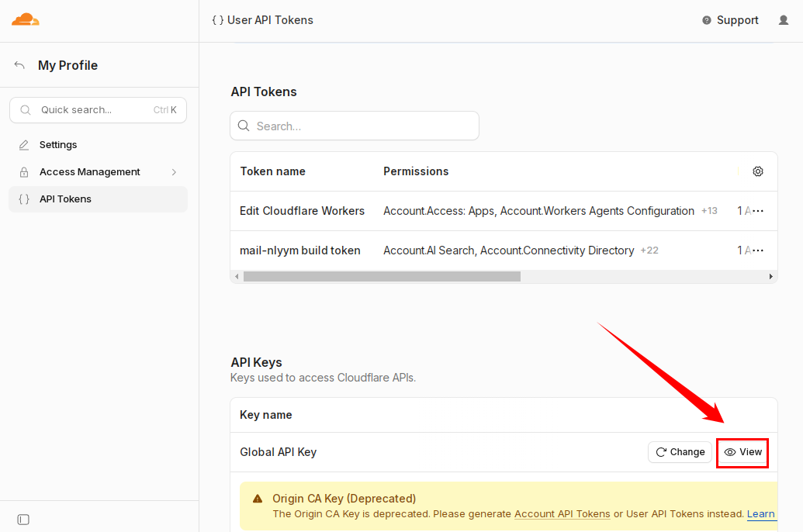Click Account.Access: Apps permissions text
This screenshot has width=803, height=532.
point(538,211)
